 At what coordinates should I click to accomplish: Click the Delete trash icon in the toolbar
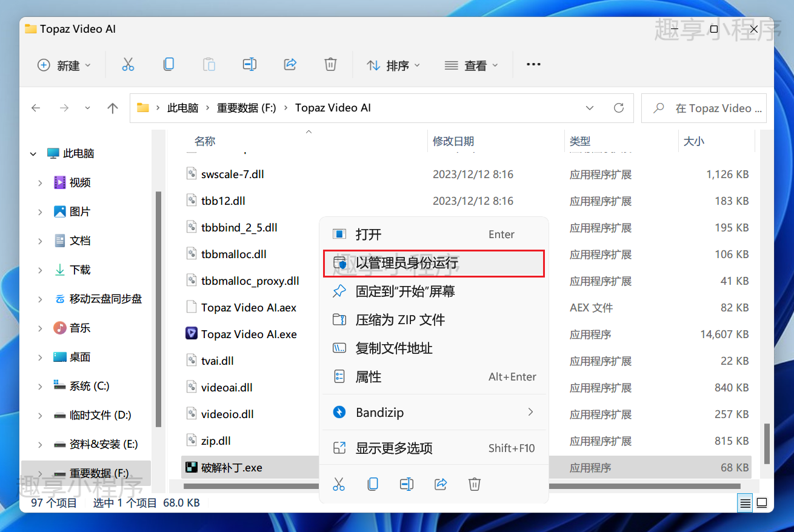330,64
